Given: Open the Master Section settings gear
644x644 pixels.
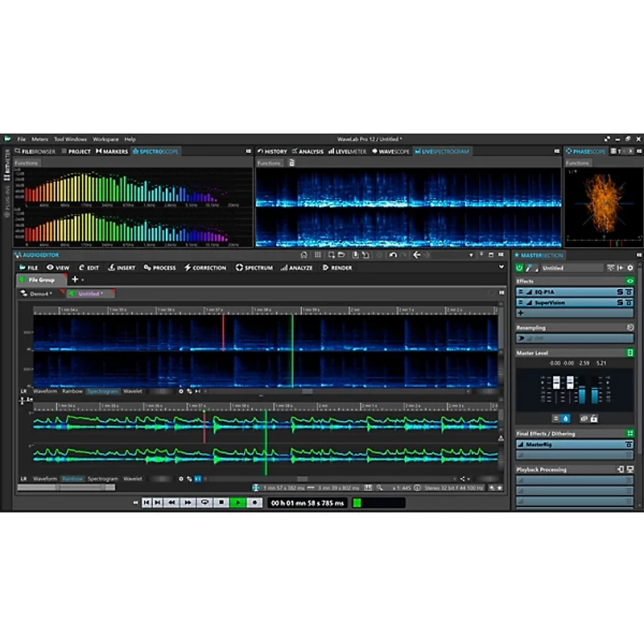Looking at the screenshot, I should (x=630, y=266).
